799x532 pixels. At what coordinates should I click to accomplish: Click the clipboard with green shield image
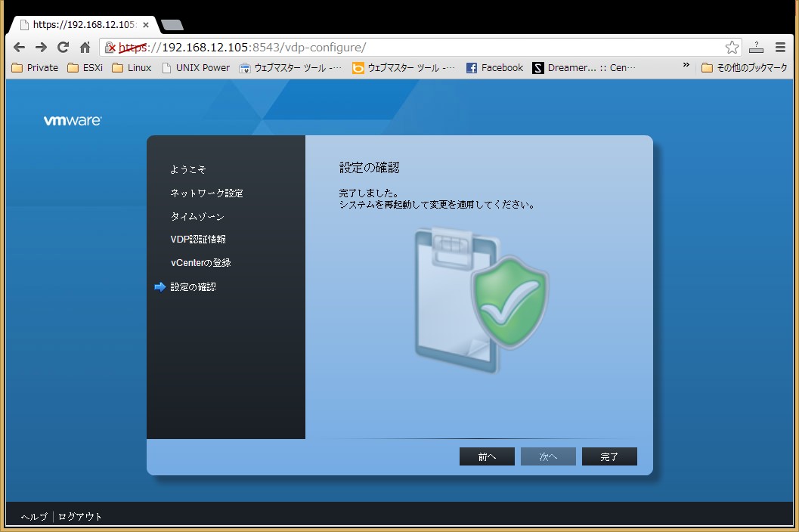[482, 300]
